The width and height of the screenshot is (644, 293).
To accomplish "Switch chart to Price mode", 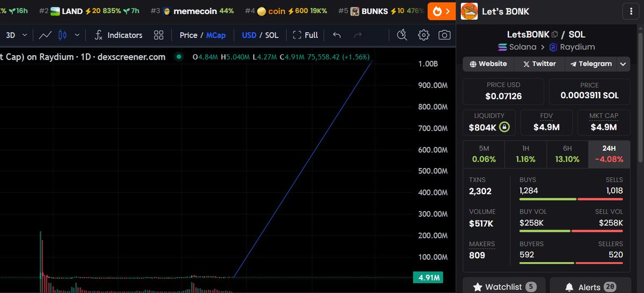I will (189, 35).
